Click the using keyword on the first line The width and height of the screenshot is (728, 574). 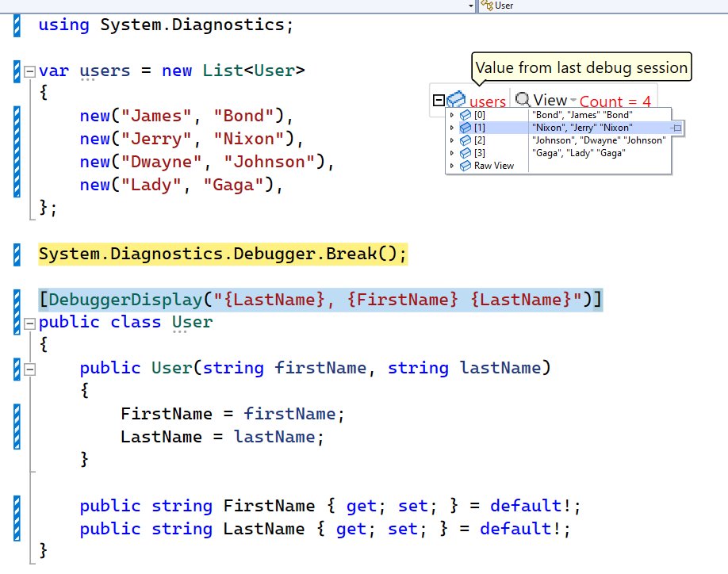63,25
